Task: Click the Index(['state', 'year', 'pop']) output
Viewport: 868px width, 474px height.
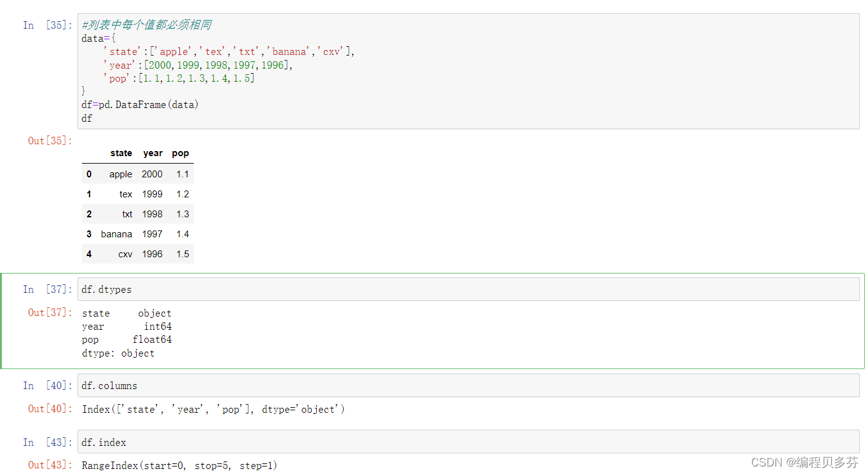Action: pyautogui.click(x=213, y=410)
